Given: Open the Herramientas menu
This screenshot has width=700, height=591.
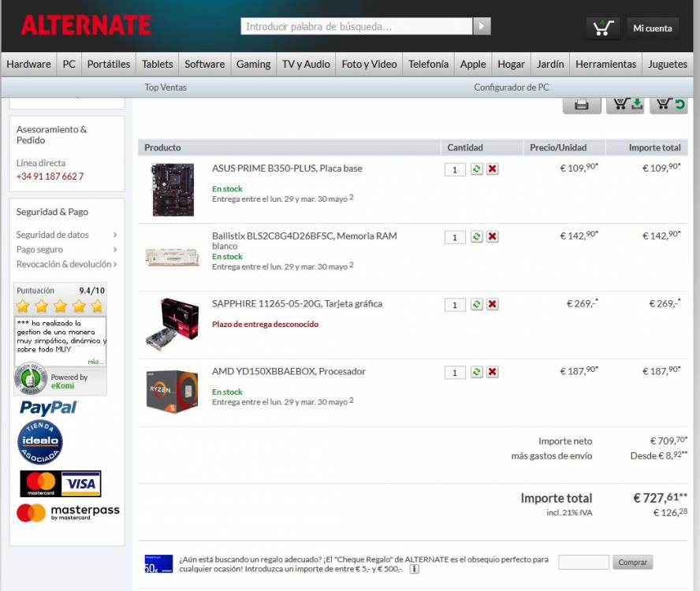Looking at the screenshot, I should click(606, 65).
